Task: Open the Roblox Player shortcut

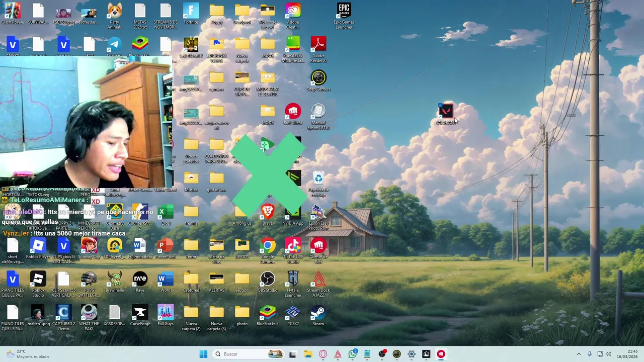Action: pyautogui.click(x=38, y=248)
